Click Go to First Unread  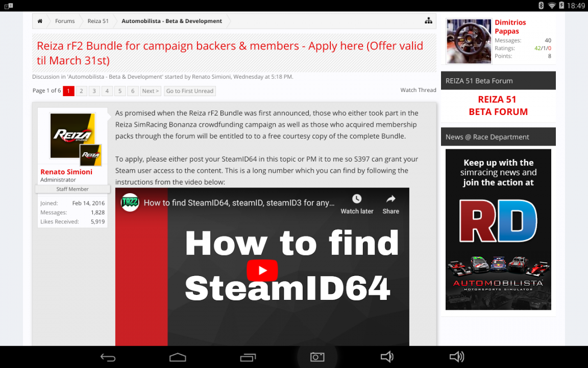point(190,91)
